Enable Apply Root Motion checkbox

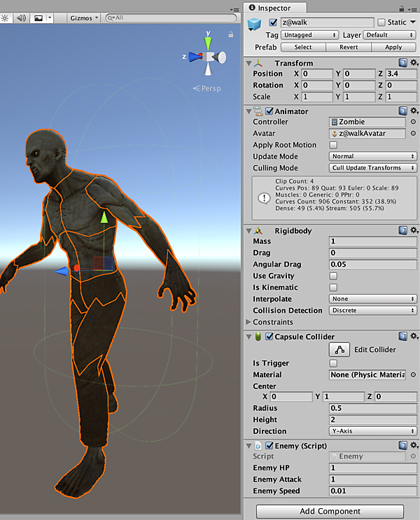pyautogui.click(x=333, y=145)
